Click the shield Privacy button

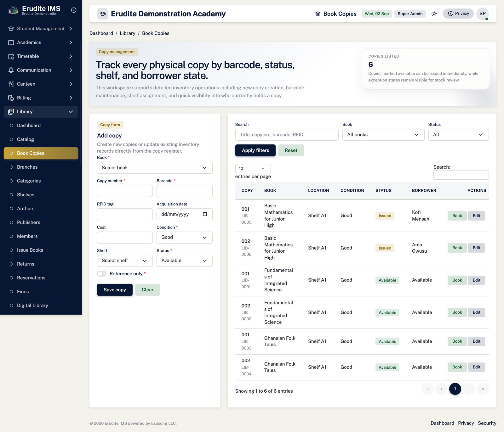tap(458, 14)
